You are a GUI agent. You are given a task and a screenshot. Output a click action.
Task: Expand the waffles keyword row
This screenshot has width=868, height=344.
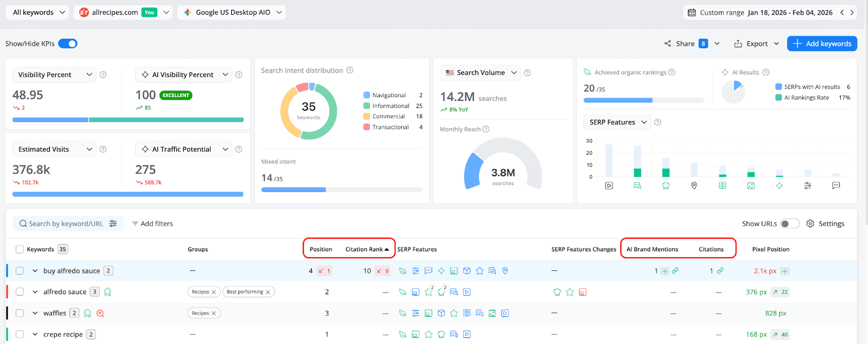[35, 313]
